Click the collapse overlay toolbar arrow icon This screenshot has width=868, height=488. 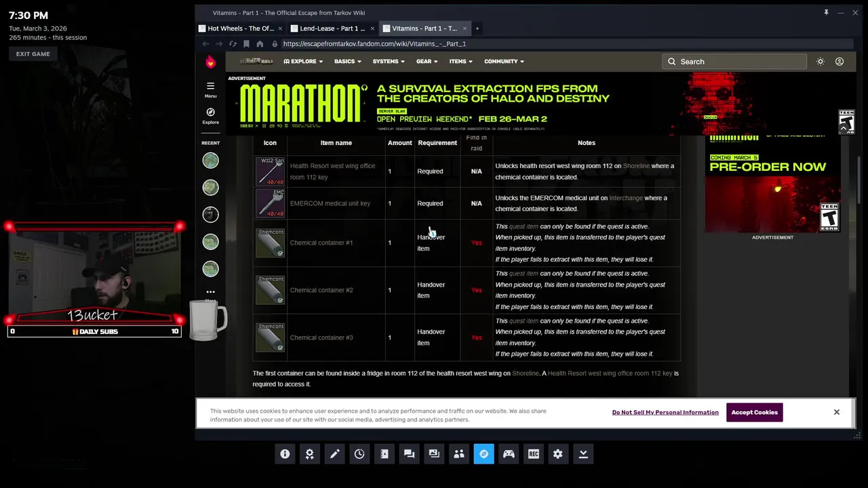(583, 454)
